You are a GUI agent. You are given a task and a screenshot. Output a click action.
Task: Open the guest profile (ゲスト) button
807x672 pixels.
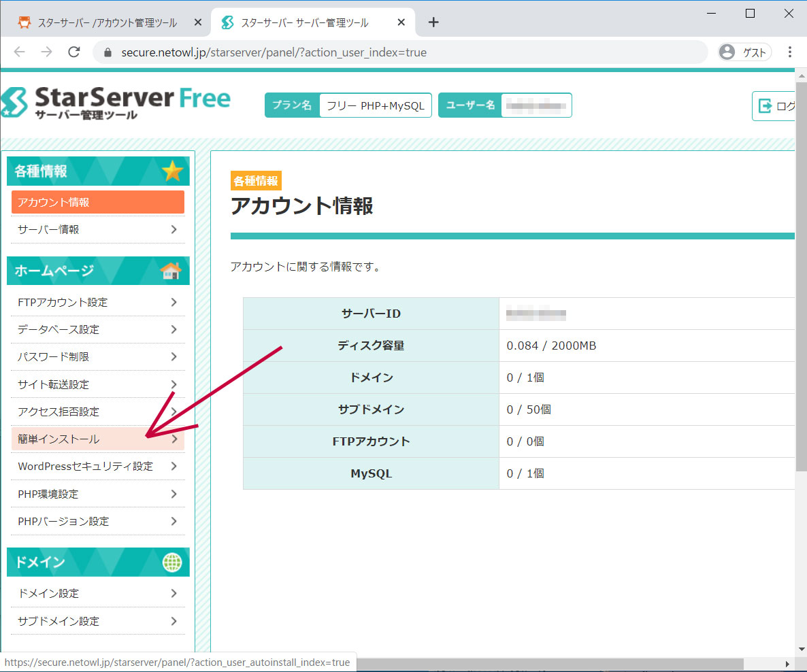[744, 52]
